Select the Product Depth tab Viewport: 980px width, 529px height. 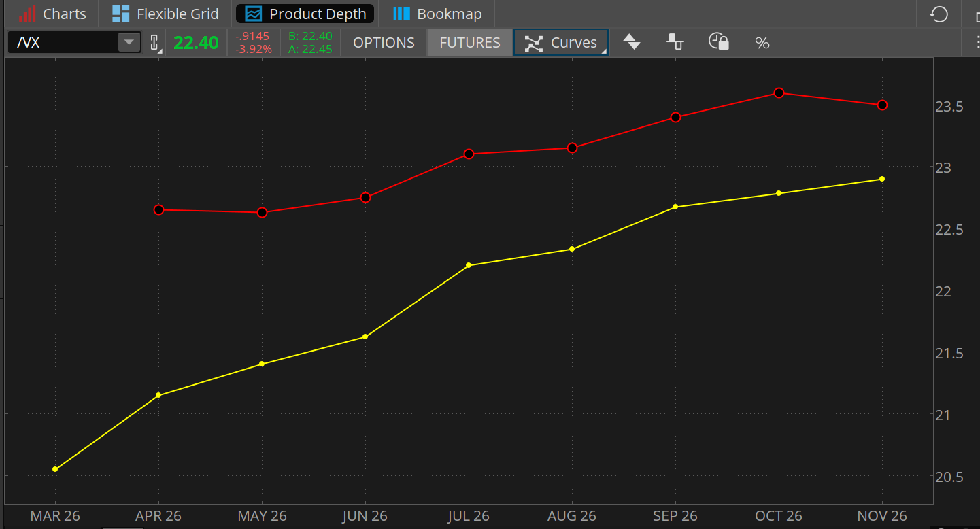pyautogui.click(x=305, y=14)
